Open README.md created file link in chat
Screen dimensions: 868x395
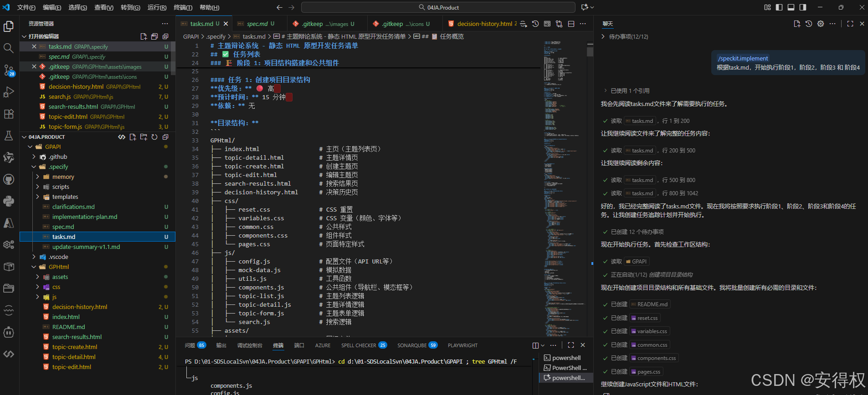point(649,304)
